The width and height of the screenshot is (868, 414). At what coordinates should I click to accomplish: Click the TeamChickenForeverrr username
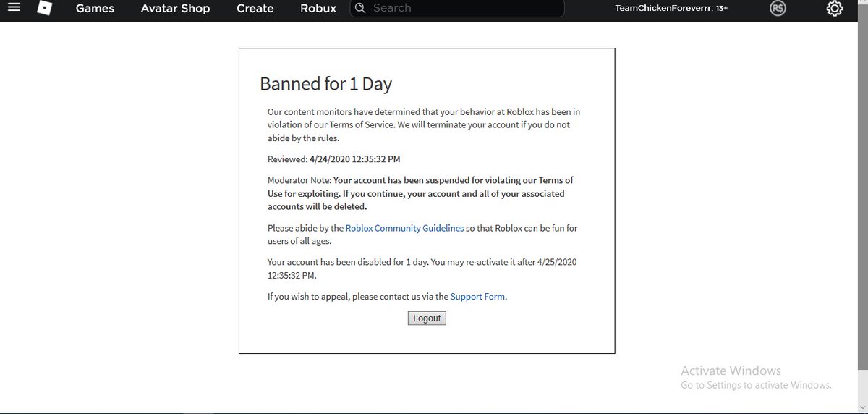coord(662,9)
